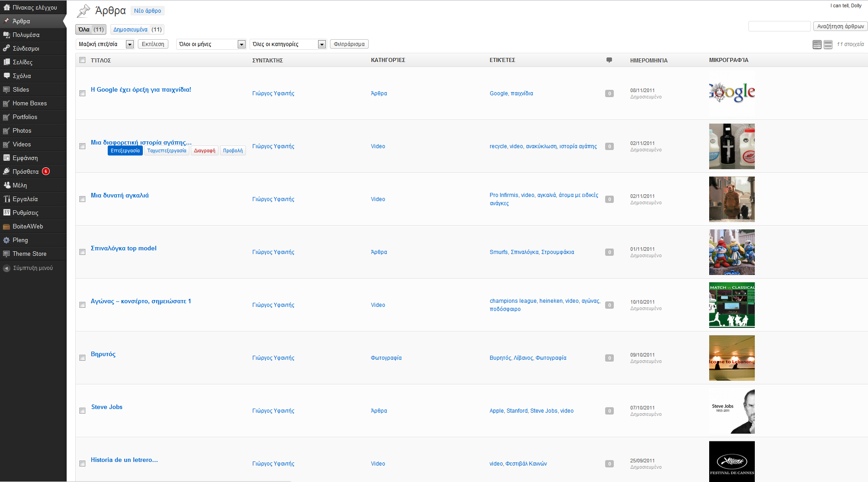
Task: Click inside the posts search input field
Action: point(779,26)
